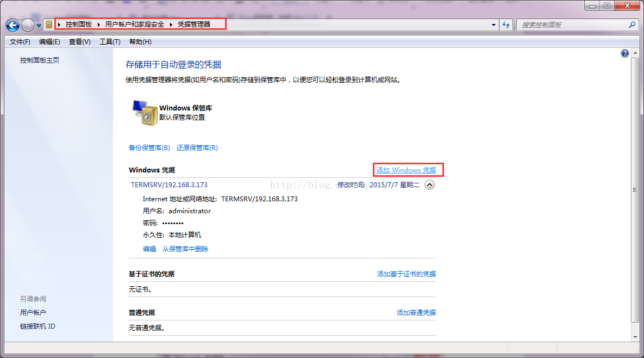This screenshot has width=644, height=358.
Task: Open the 文件(F) menu
Action: [x=20, y=42]
